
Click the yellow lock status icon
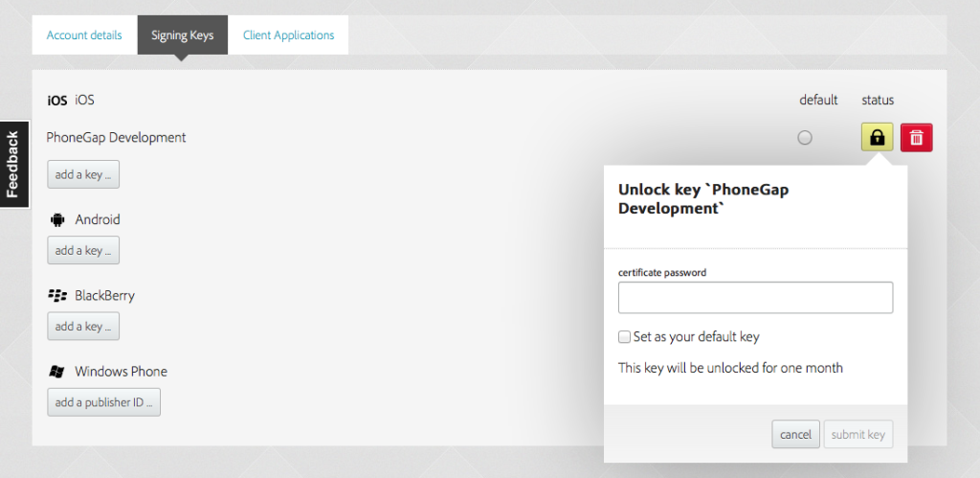pyautogui.click(x=877, y=137)
